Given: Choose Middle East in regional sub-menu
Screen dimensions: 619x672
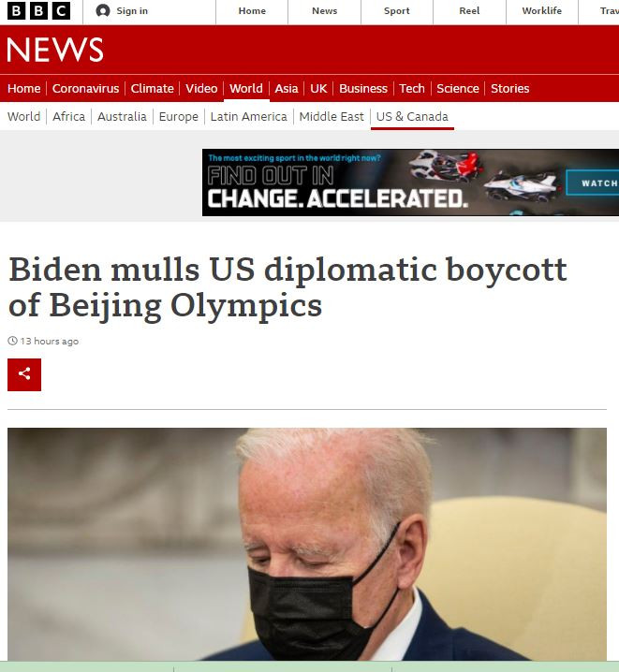Looking at the screenshot, I should (332, 117).
